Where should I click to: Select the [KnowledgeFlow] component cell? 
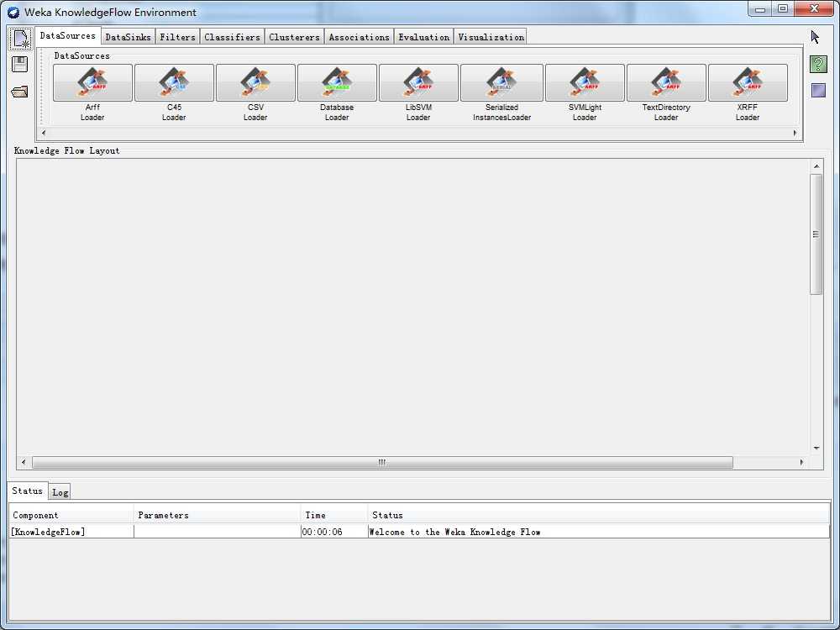tap(71, 532)
